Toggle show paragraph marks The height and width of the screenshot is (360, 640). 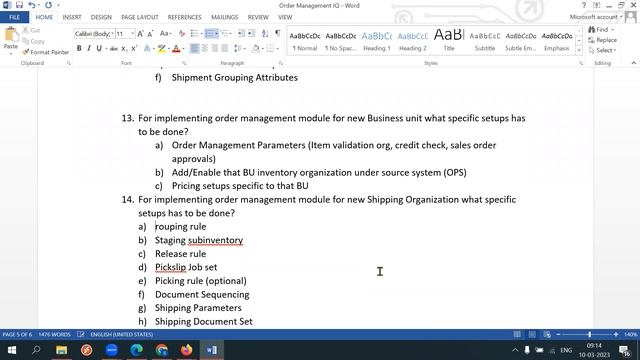point(278,33)
